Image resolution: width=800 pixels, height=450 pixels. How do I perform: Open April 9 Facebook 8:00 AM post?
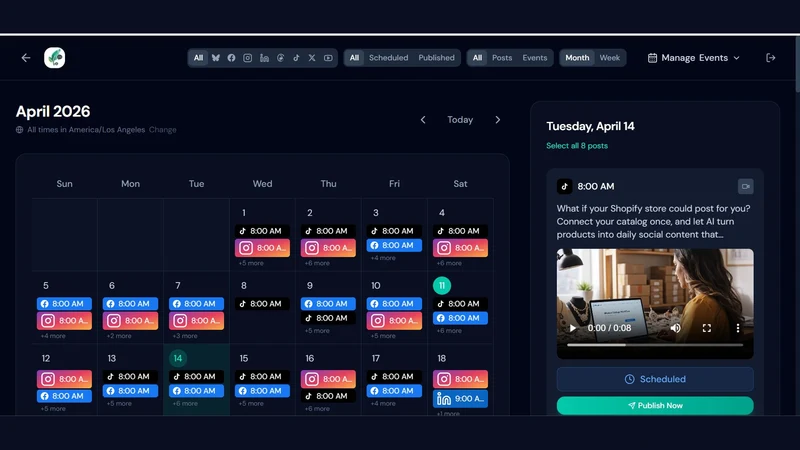(x=328, y=304)
